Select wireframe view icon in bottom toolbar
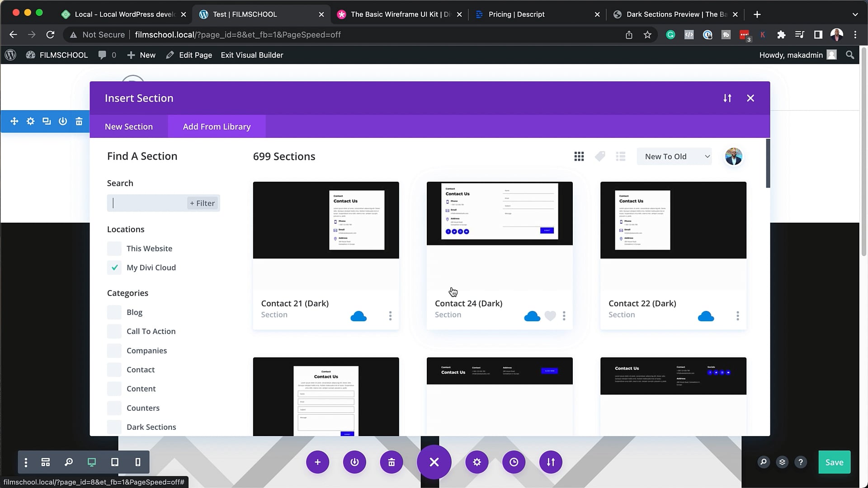This screenshot has width=868, height=488. (x=46, y=462)
